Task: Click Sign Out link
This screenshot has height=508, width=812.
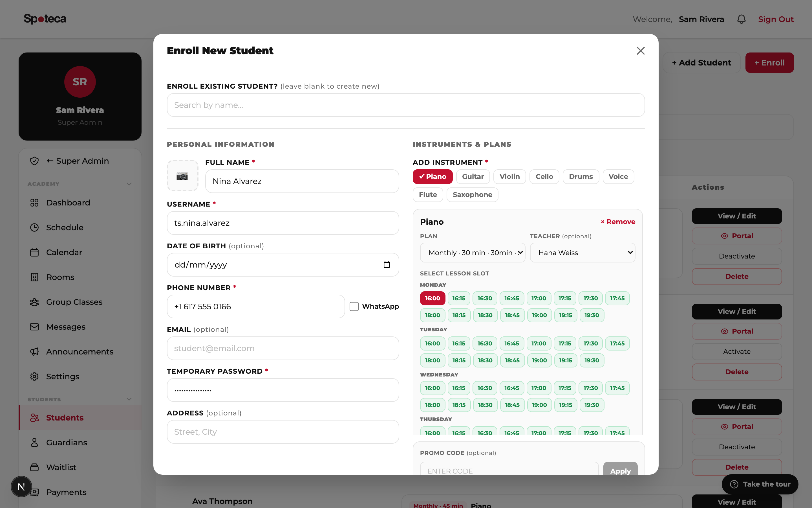Action: (x=775, y=19)
